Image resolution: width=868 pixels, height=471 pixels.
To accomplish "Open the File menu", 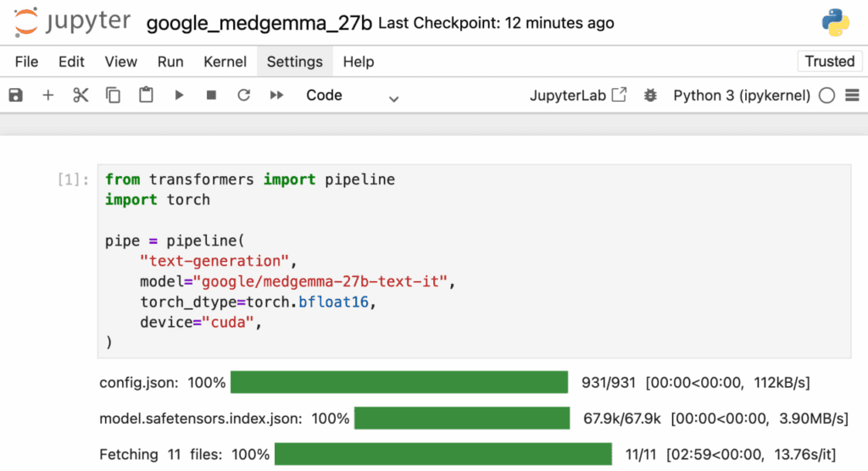I will [26, 62].
